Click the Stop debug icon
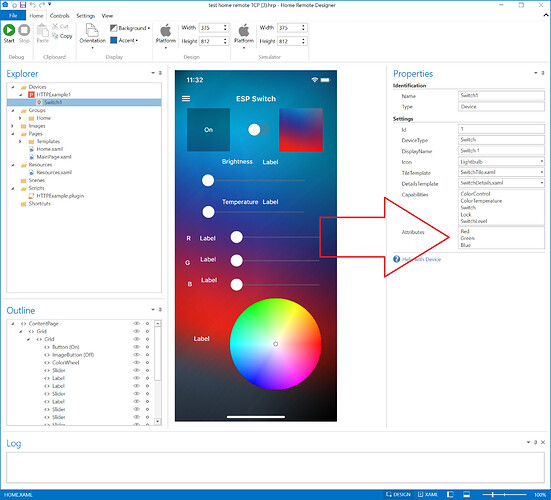 (x=24, y=30)
